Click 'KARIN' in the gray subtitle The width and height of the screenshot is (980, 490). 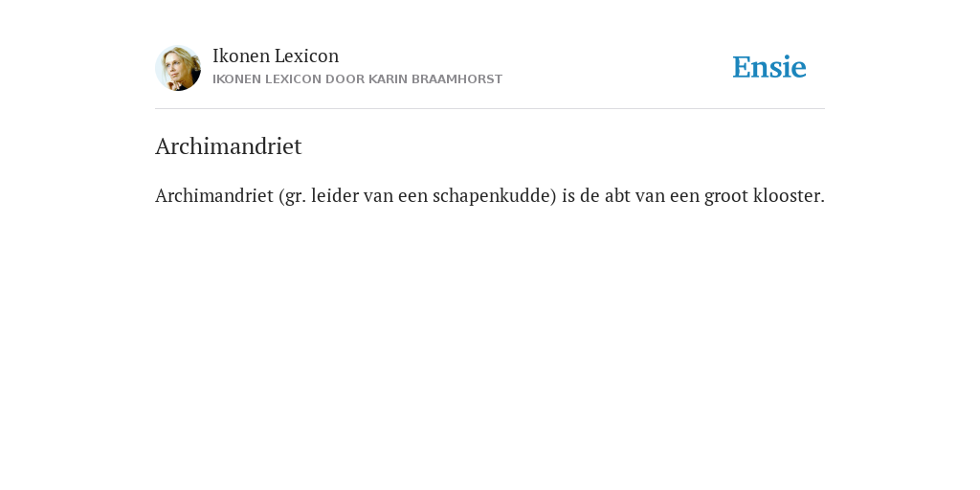[389, 79]
